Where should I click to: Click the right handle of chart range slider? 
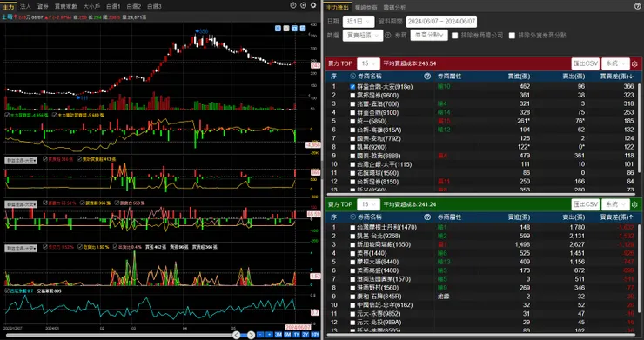[x=251, y=335]
